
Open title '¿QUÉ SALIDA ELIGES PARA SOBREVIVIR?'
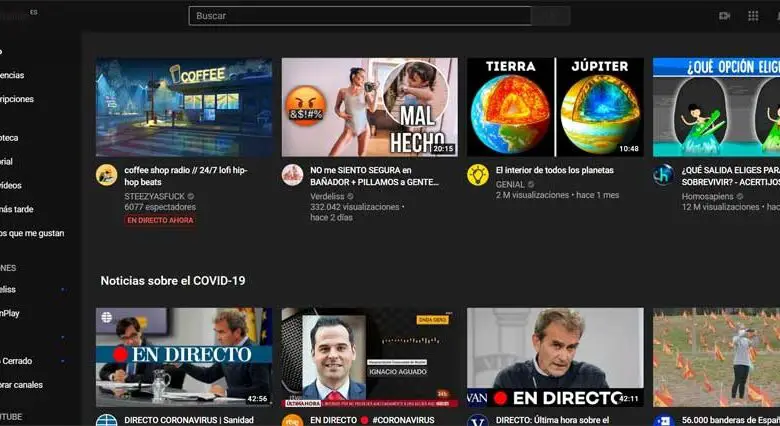coord(731,176)
